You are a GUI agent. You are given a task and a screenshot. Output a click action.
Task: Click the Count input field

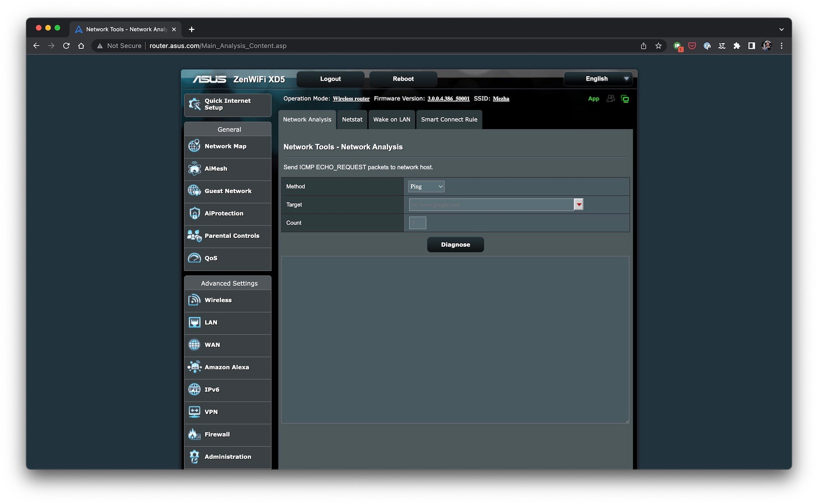417,222
